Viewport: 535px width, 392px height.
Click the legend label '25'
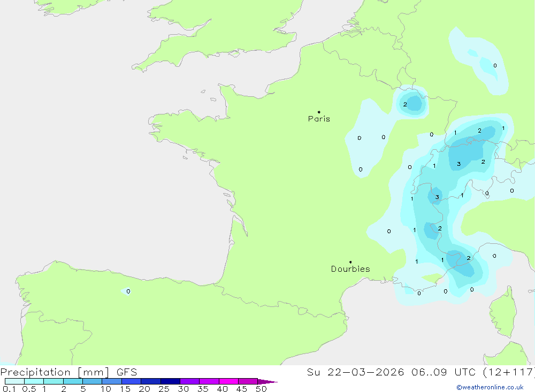pos(164,389)
